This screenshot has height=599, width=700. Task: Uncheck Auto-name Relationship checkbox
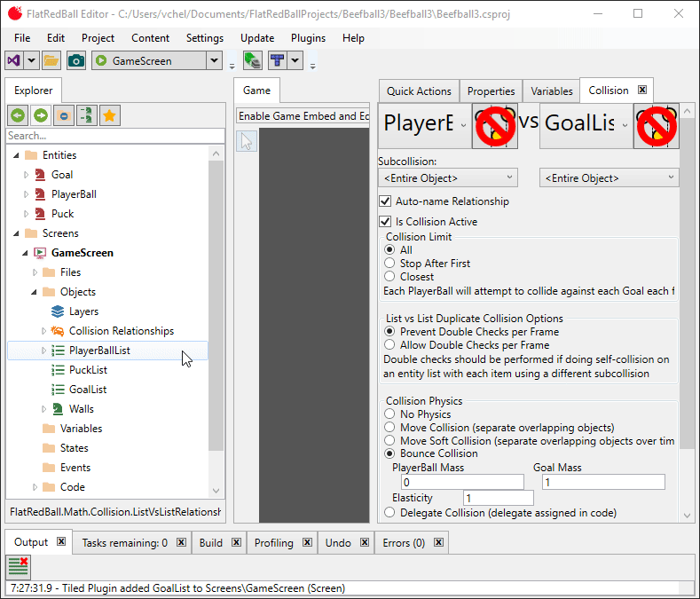click(386, 201)
